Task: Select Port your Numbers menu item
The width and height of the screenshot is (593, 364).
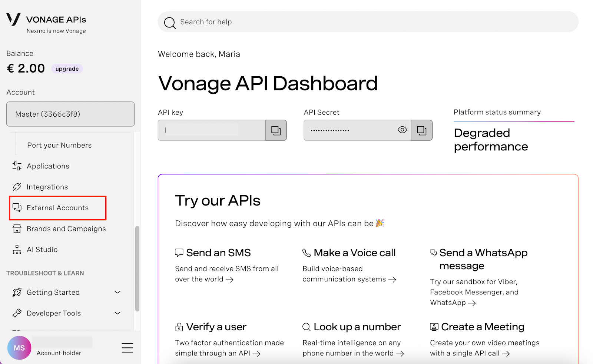Action: [59, 145]
